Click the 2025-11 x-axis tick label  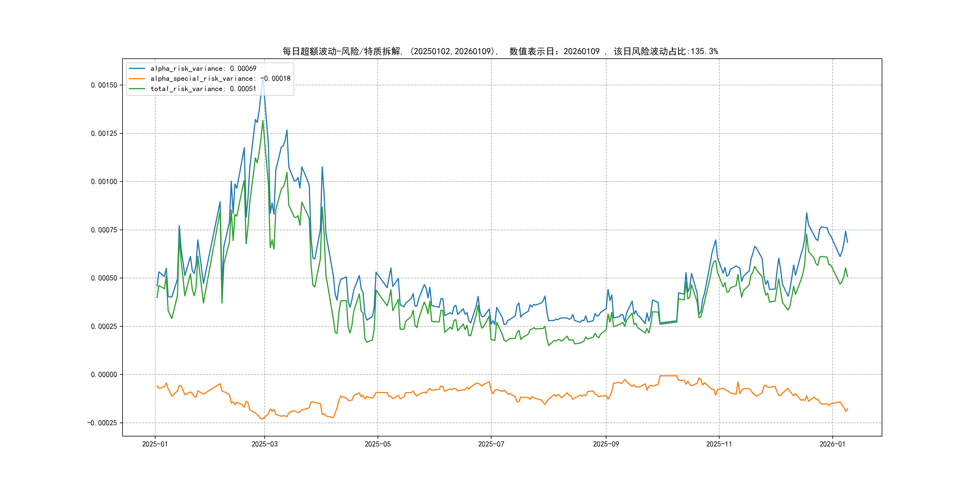[x=719, y=444]
